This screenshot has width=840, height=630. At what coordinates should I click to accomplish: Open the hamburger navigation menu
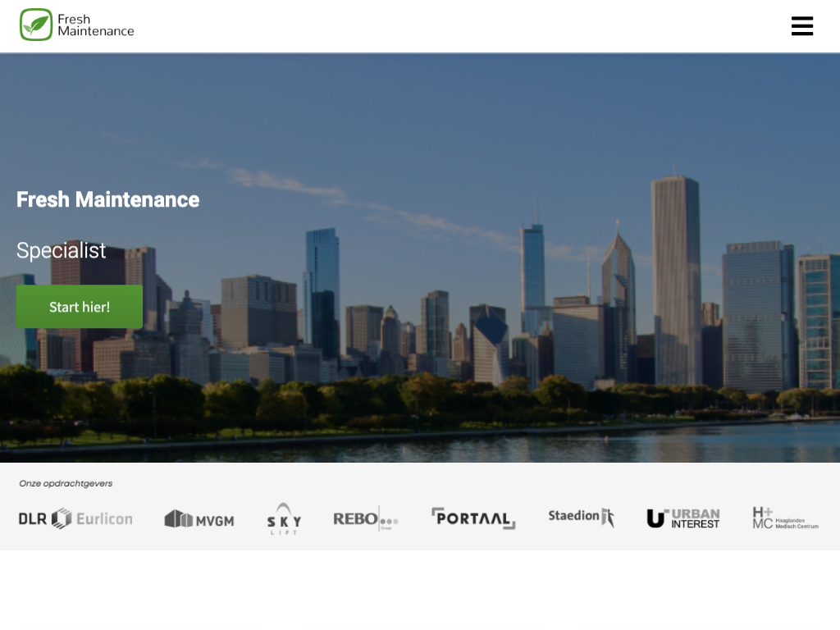tap(801, 26)
